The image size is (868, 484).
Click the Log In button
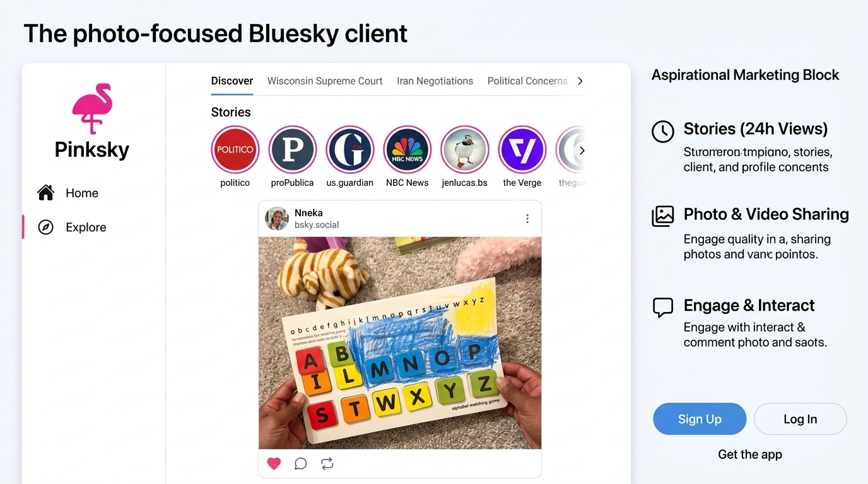(x=801, y=419)
